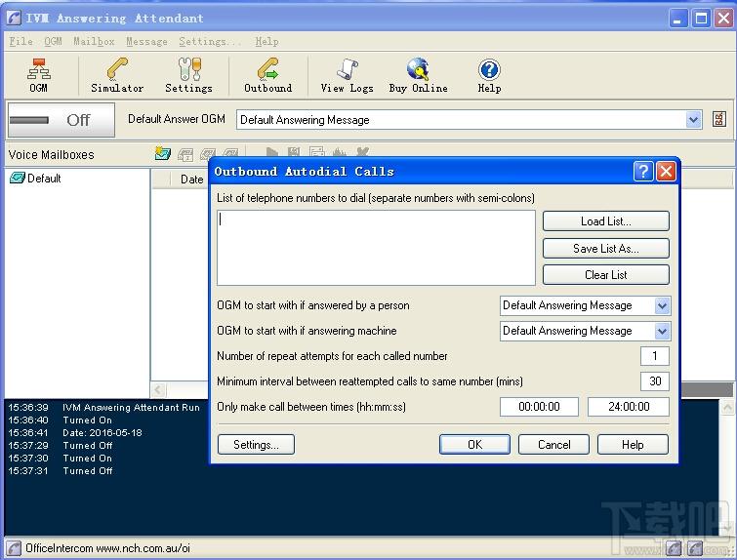
Task: Click the dialog Settings... button
Action: [256, 445]
